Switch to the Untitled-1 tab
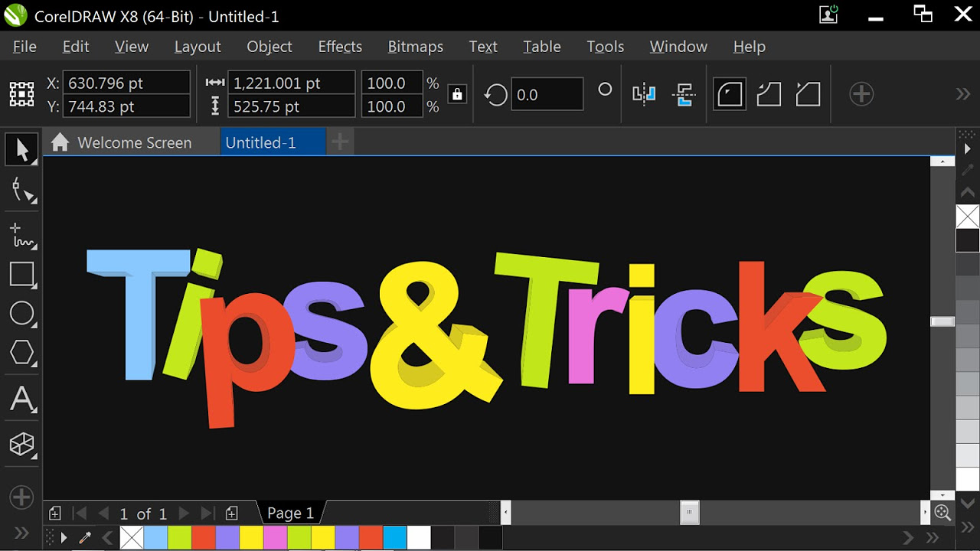 (273, 142)
